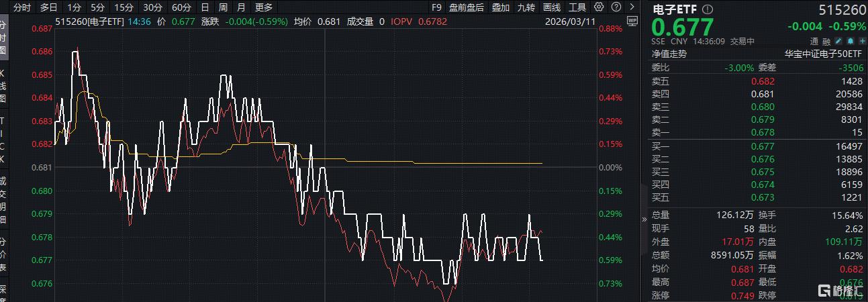
Task: Click the 卖四 price 0.681
Action: pos(763,94)
